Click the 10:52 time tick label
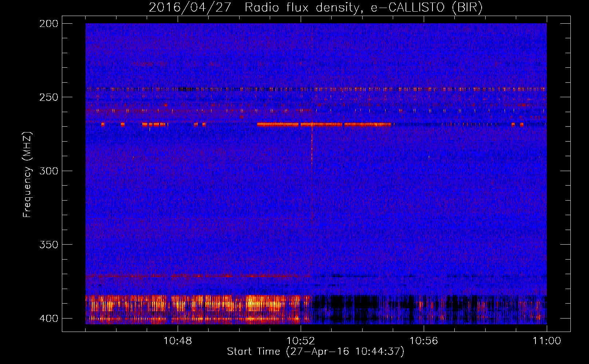589x364 pixels. pyautogui.click(x=301, y=341)
